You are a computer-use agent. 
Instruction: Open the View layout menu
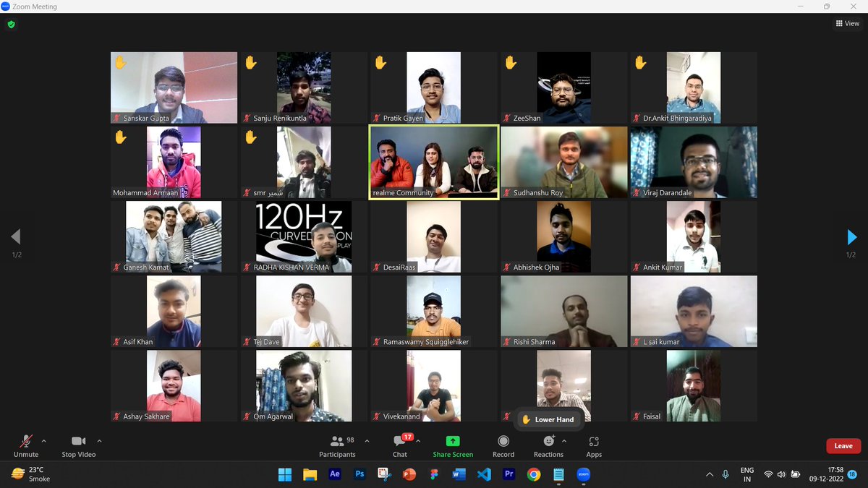tap(848, 23)
